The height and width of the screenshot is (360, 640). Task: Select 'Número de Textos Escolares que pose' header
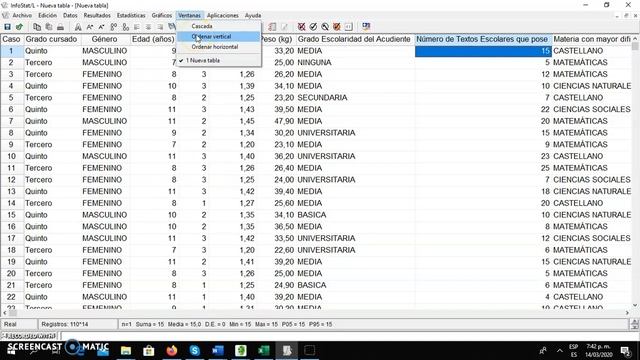[x=482, y=39]
